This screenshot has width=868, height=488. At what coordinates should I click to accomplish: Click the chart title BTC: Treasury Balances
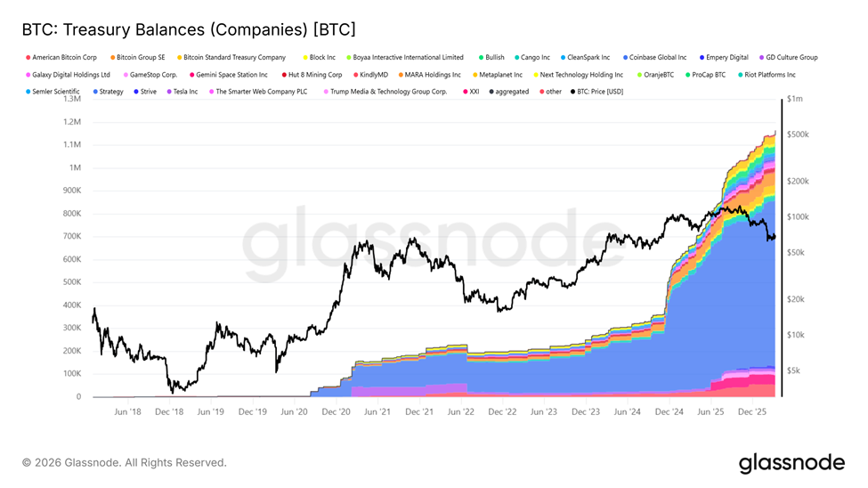pyautogui.click(x=188, y=29)
